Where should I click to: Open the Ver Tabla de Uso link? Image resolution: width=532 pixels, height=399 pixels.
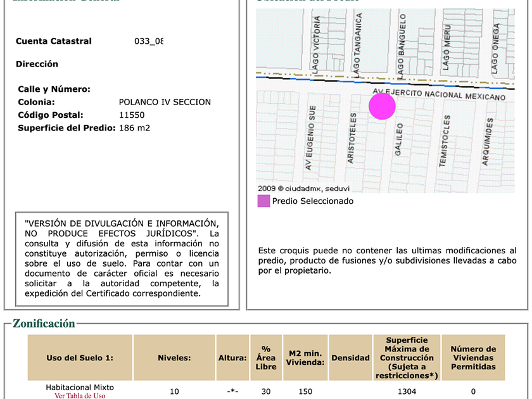pyautogui.click(x=80, y=396)
